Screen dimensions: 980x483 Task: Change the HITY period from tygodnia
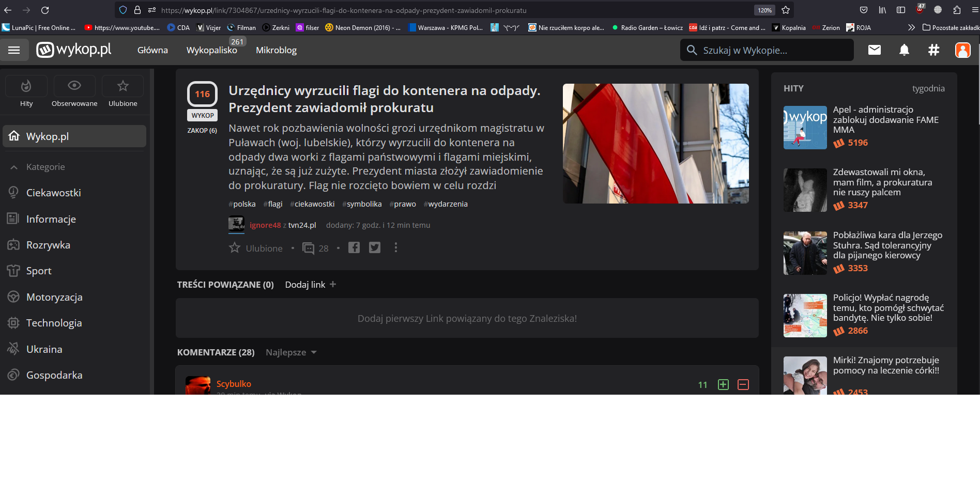click(x=928, y=88)
